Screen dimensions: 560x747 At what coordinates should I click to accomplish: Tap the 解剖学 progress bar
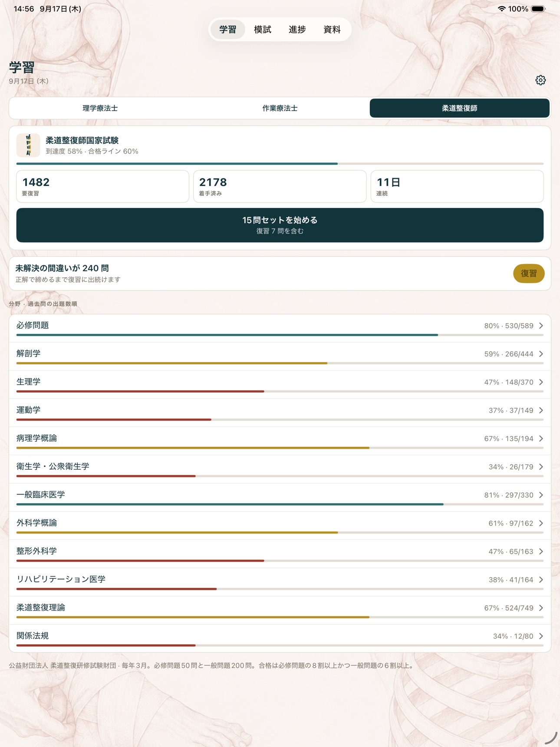pyautogui.click(x=280, y=363)
